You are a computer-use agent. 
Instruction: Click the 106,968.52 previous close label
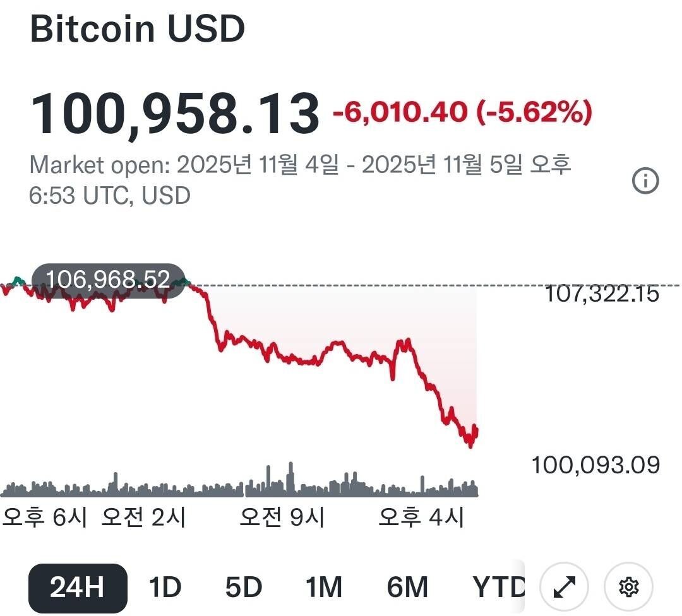(107, 278)
